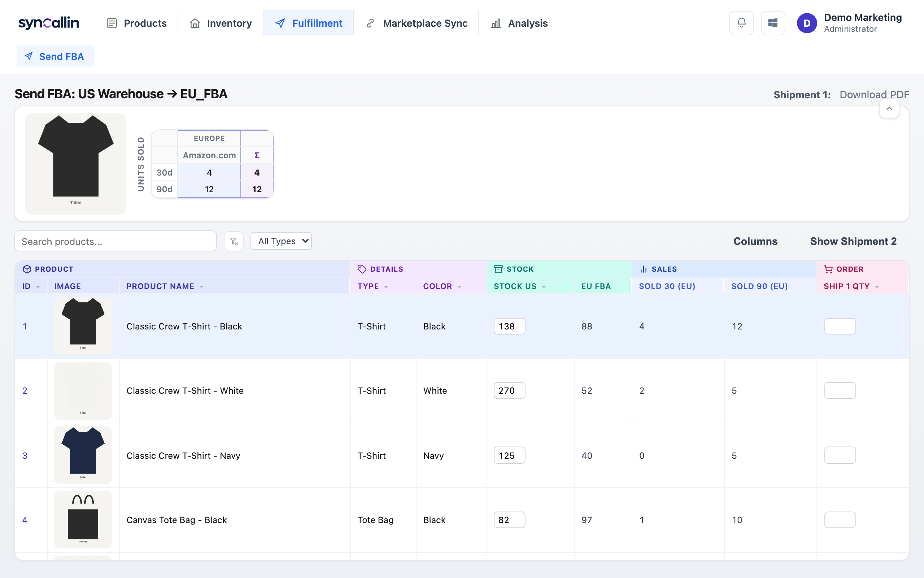Click the Product group box icon
The width and height of the screenshot is (924, 578).
click(27, 269)
